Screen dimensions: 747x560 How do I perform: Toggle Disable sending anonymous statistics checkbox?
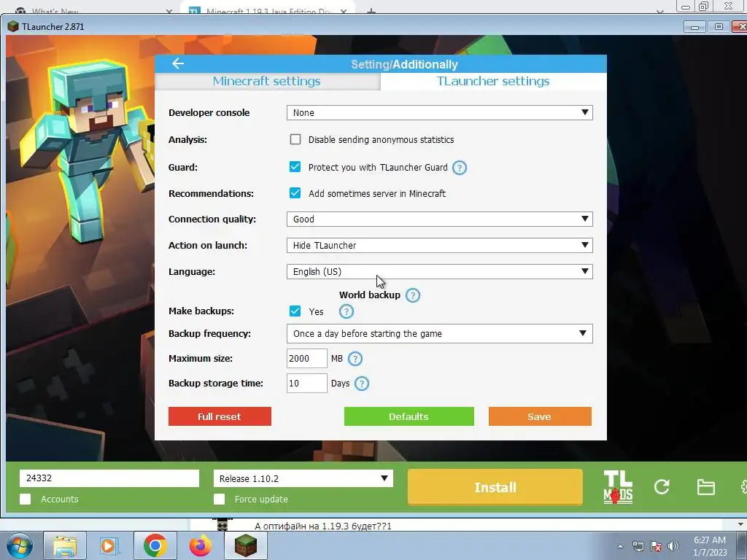(295, 139)
